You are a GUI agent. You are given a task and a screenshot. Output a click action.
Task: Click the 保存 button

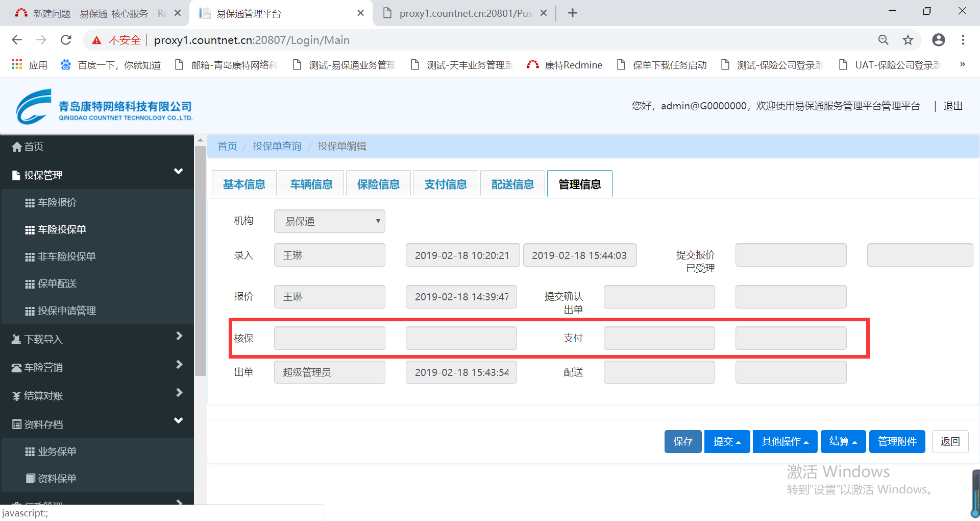pyautogui.click(x=682, y=441)
